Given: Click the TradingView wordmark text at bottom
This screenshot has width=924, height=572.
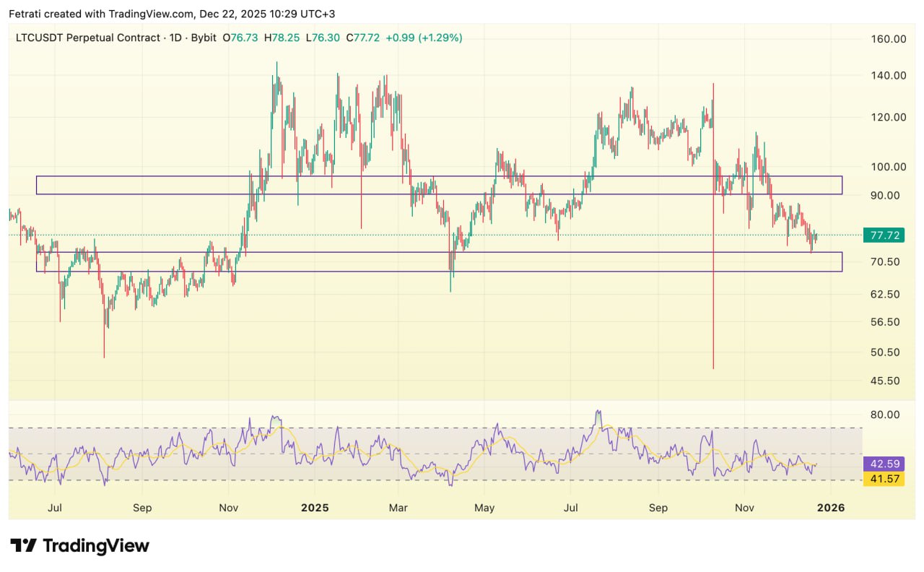Looking at the screenshot, I should tap(95, 546).
